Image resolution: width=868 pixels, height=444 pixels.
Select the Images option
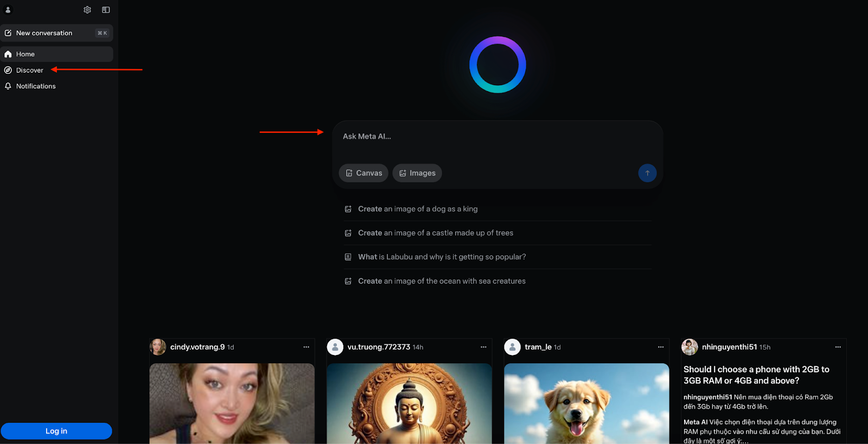pos(417,173)
